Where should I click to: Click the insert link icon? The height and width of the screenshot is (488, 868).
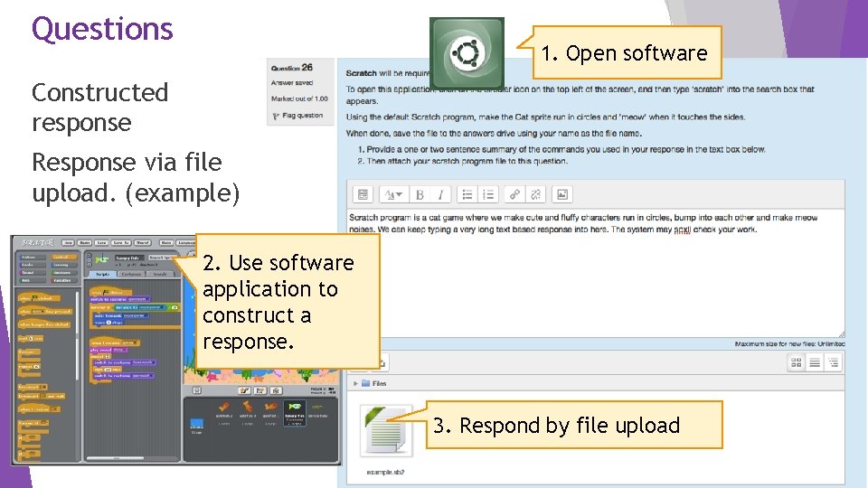pos(514,194)
